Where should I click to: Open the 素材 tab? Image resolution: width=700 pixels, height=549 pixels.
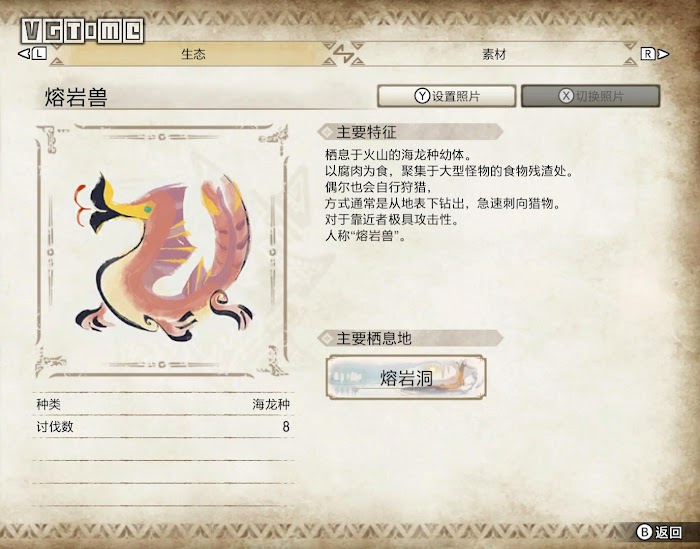point(494,54)
